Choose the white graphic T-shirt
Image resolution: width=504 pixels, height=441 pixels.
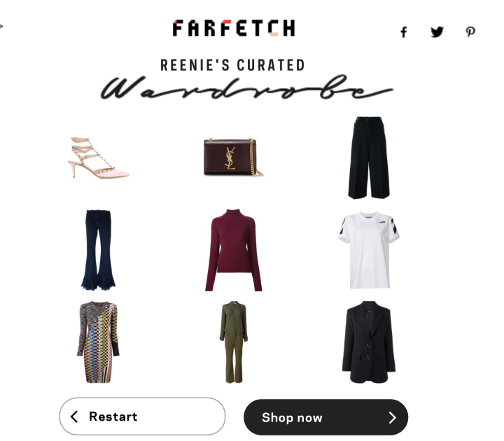pos(369,250)
